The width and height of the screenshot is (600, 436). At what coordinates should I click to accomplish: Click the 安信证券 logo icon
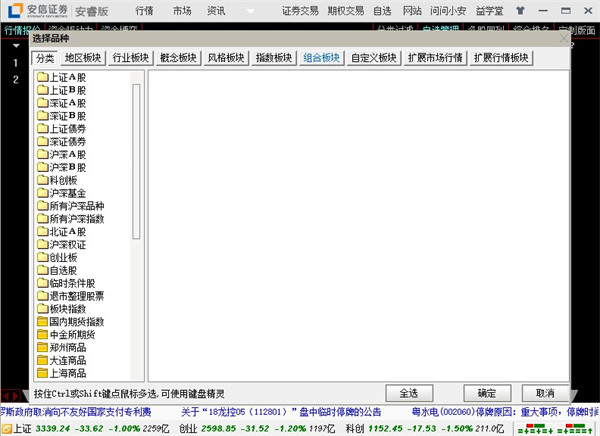(x=15, y=11)
